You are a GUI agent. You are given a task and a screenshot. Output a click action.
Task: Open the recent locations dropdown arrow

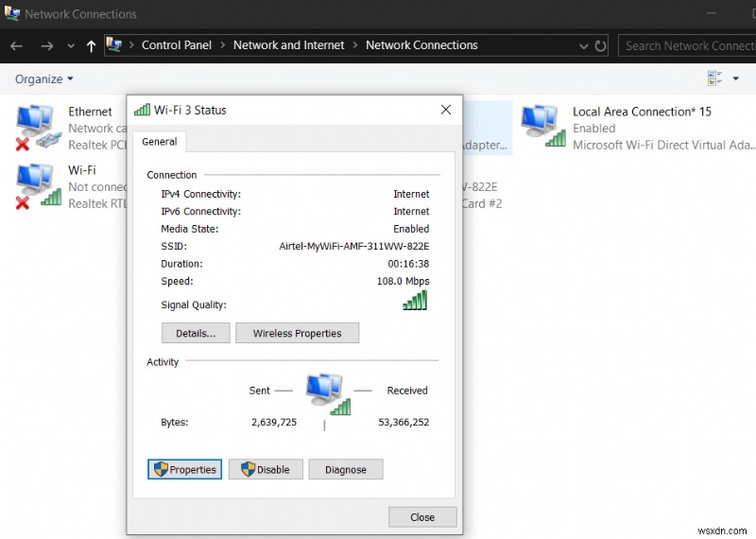(x=71, y=46)
